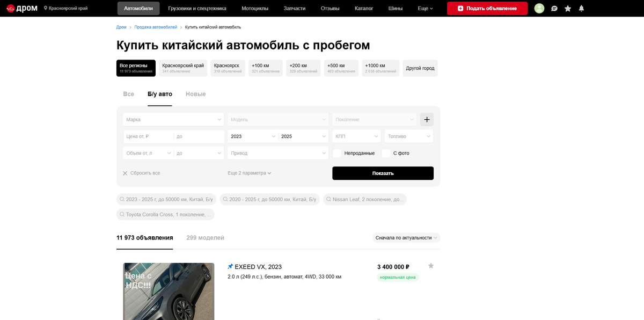Open user profile avatar
Image resolution: width=644 pixels, height=320 pixels.
539,8
